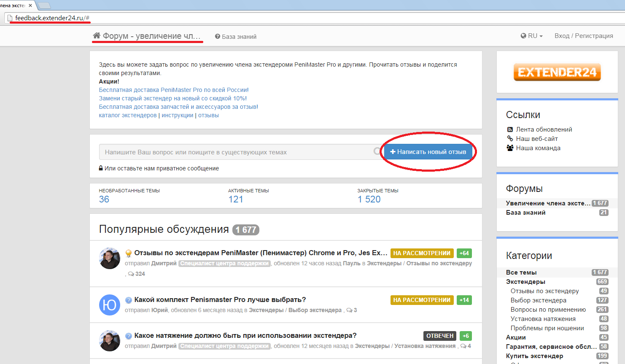Image resolution: width=625 pixels, height=364 pixels.
Task: Open the topic about PeniMaster Chrome и Pro reviews
Action: [x=261, y=253]
